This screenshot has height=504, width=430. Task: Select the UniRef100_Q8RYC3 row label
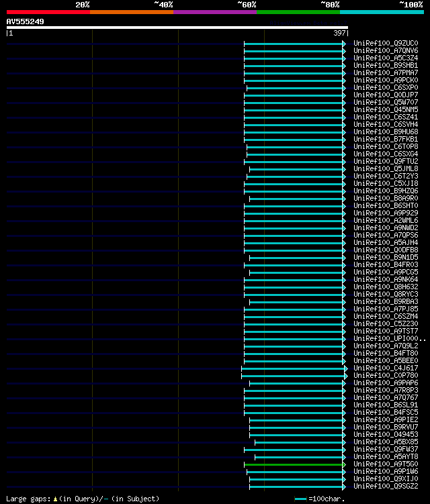click(386, 295)
